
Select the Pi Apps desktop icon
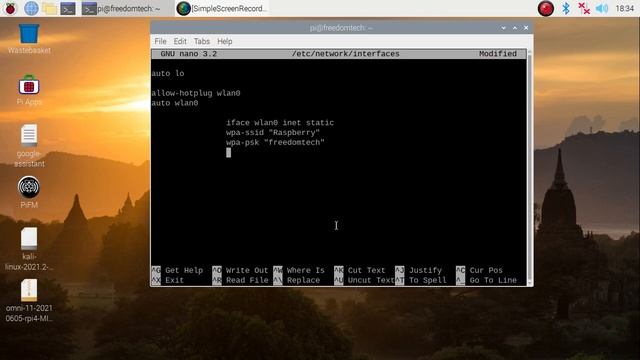click(x=29, y=91)
